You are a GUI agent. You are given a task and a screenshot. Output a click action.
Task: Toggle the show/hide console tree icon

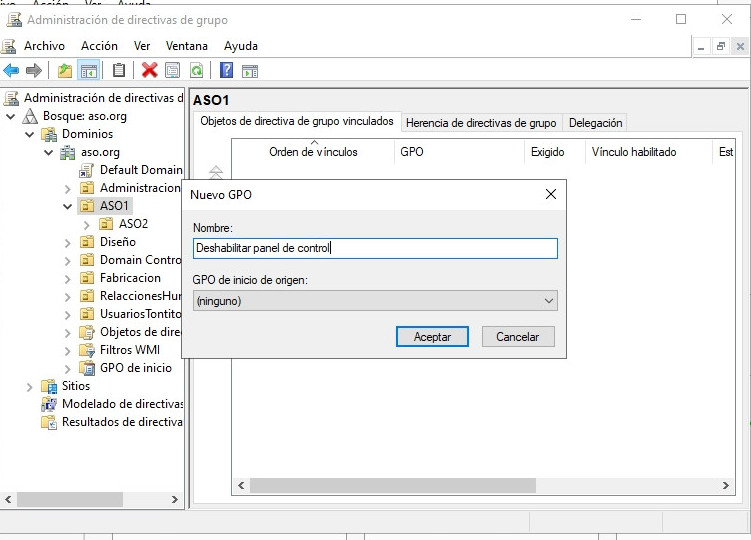(89, 70)
